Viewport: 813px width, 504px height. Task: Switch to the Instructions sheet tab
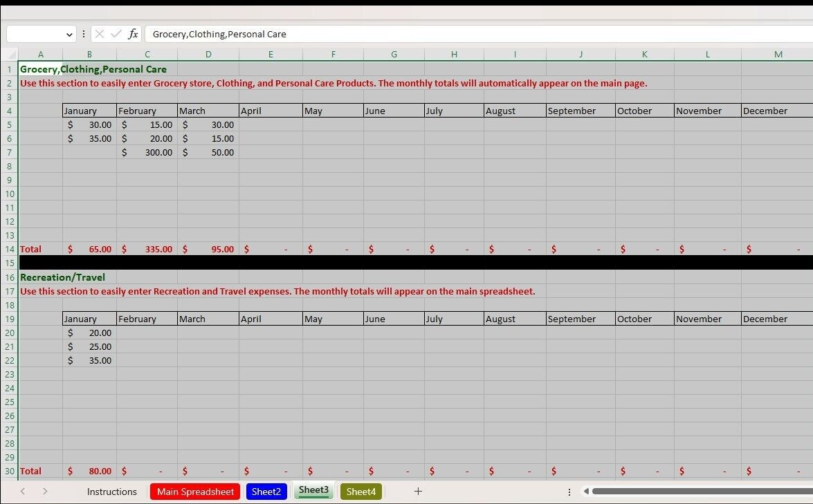pos(112,492)
